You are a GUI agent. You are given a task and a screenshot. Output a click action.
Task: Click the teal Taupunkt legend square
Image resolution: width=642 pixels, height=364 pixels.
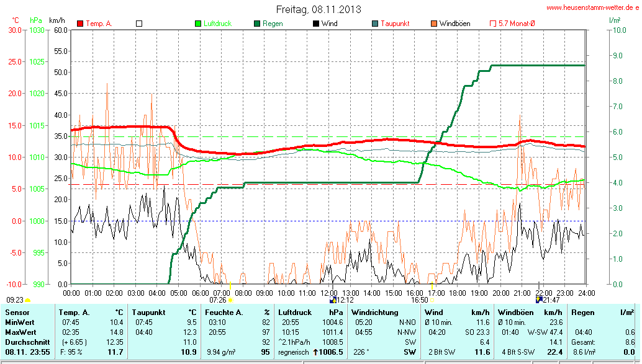375,24
